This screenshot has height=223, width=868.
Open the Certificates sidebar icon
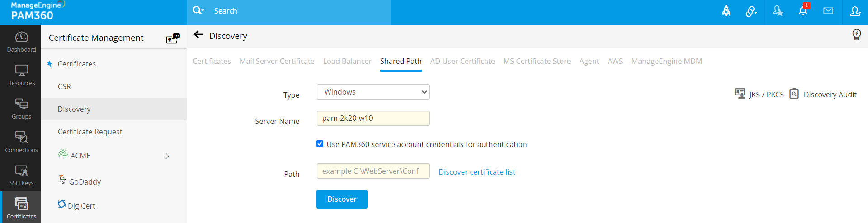[21, 208]
